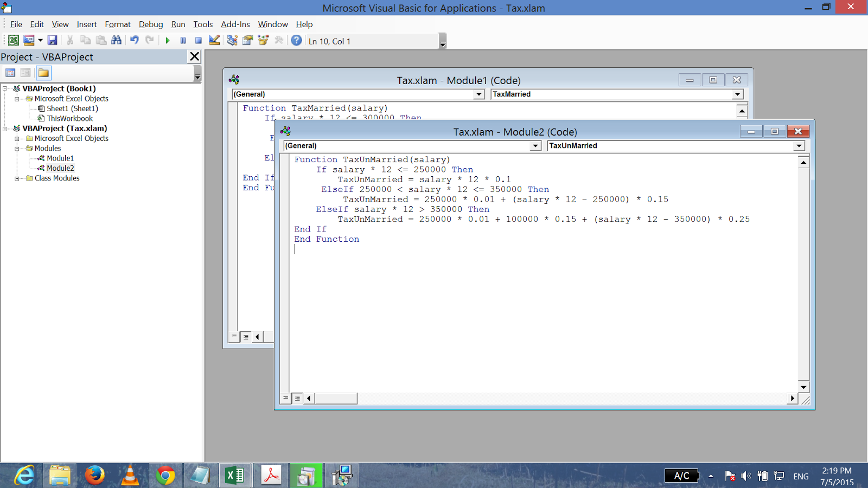This screenshot has width=868, height=488.
Task: Open the Tools menu
Action: 203,24
